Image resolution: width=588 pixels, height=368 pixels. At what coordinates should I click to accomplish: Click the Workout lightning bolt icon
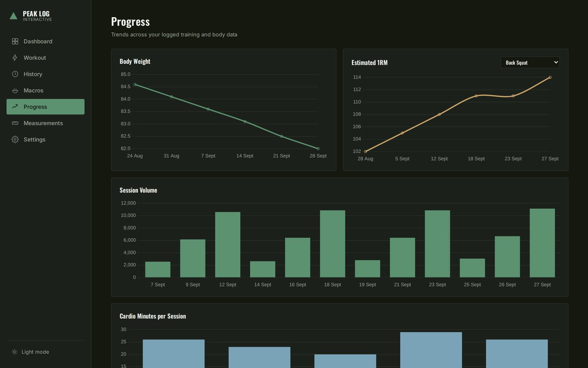pos(15,58)
